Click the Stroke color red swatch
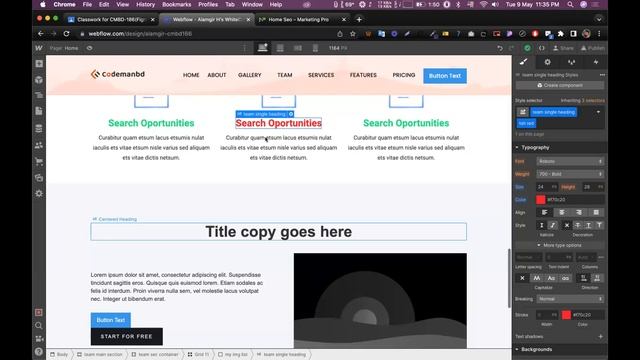The image size is (640, 360). [566, 315]
